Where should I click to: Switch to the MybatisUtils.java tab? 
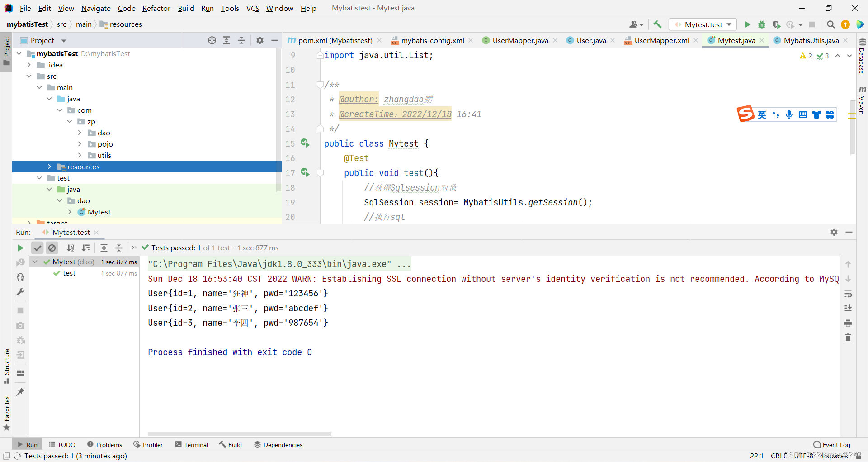pos(811,40)
